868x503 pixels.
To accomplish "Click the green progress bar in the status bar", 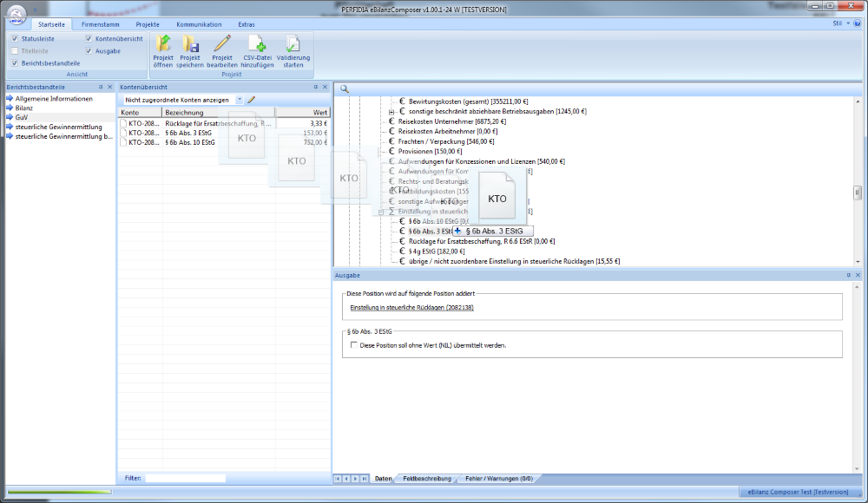I will (59, 492).
